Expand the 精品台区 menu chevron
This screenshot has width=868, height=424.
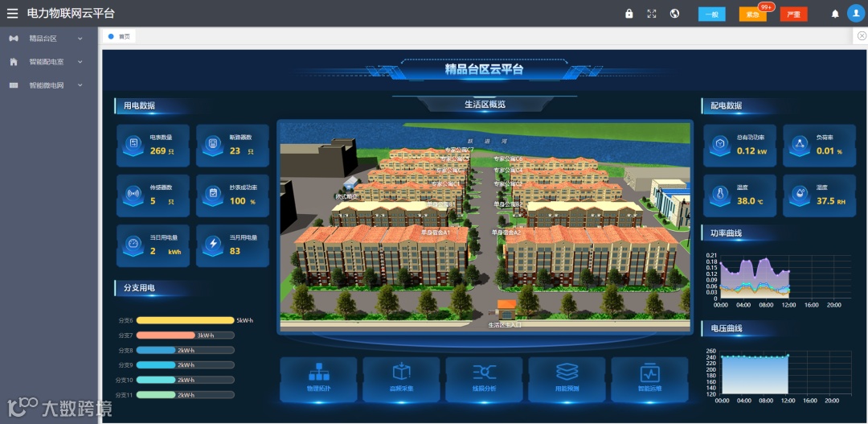pyautogui.click(x=80, y=39)
